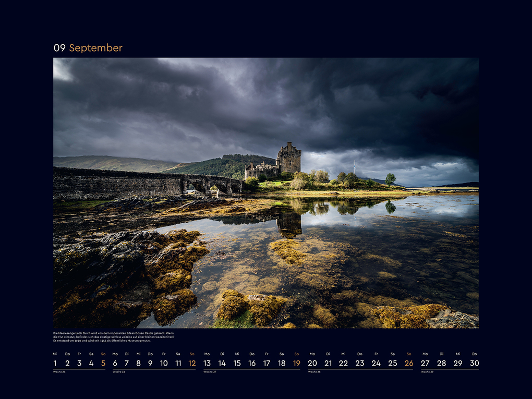Select the date 12, second Sunday

[191, 361]
